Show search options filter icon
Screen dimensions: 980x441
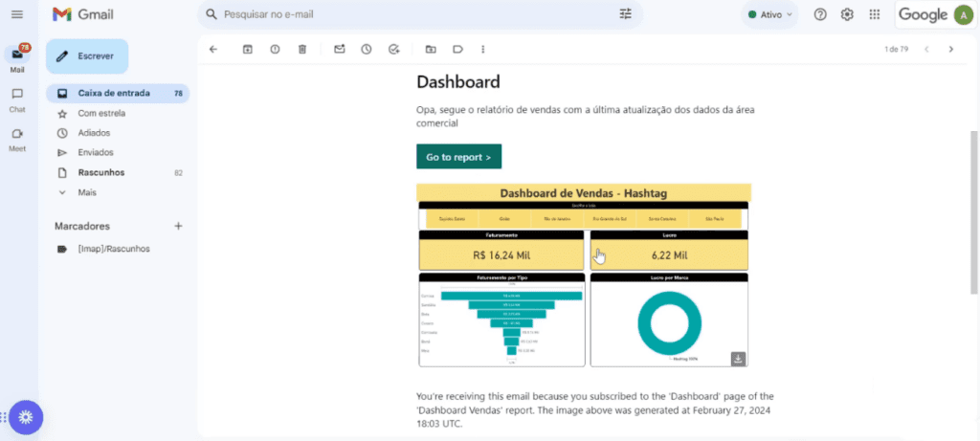click(626, 14)
